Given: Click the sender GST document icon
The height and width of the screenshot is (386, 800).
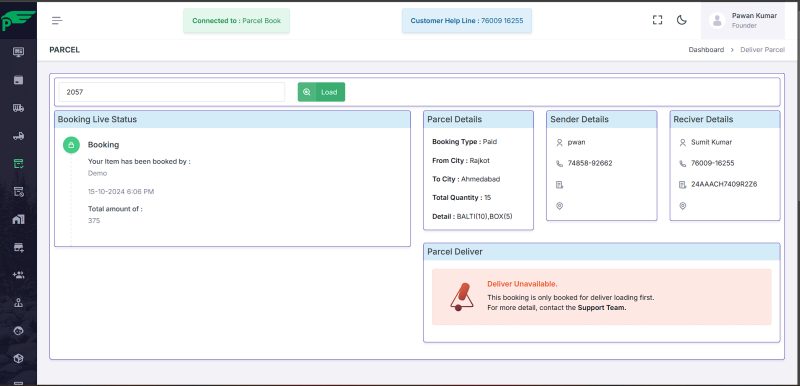Looking at the screenshot, I should (x=559, y=185).
